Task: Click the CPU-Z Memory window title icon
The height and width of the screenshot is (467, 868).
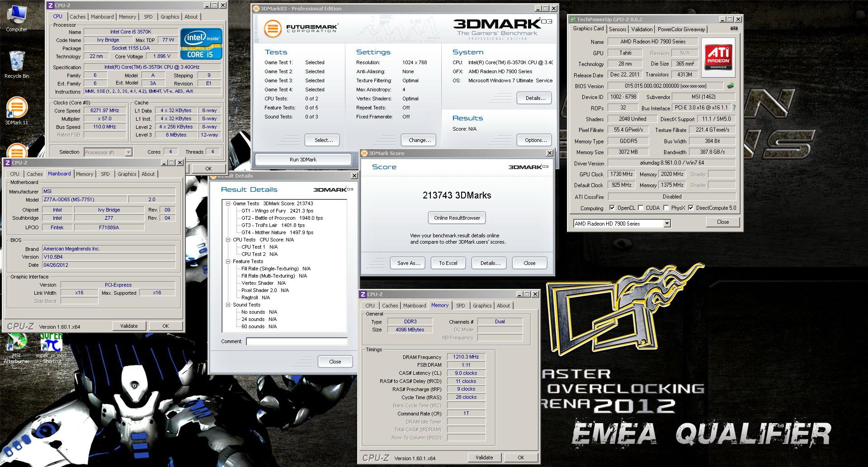Action: (x=363, y=294)
